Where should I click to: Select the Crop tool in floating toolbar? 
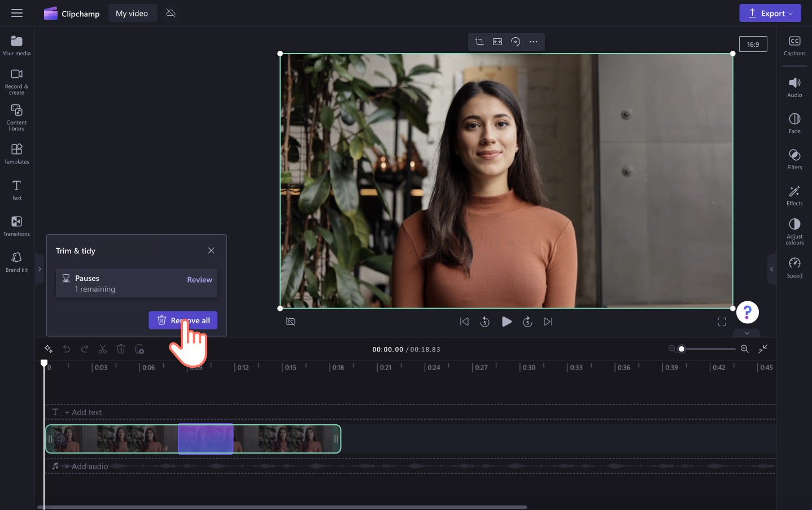[479, 42]
